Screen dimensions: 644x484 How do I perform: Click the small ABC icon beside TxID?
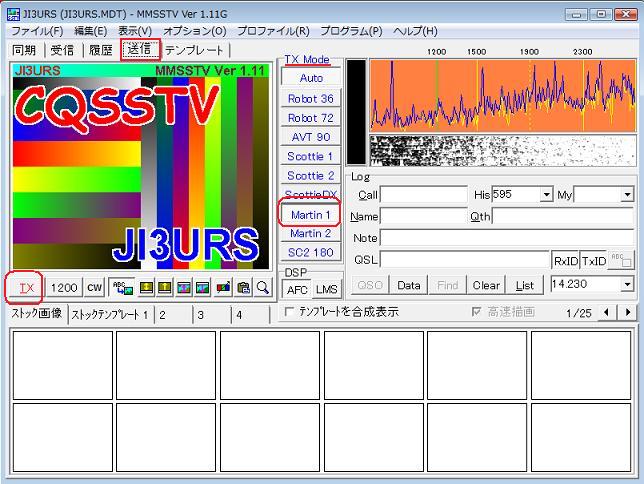(x=621, y=260)
